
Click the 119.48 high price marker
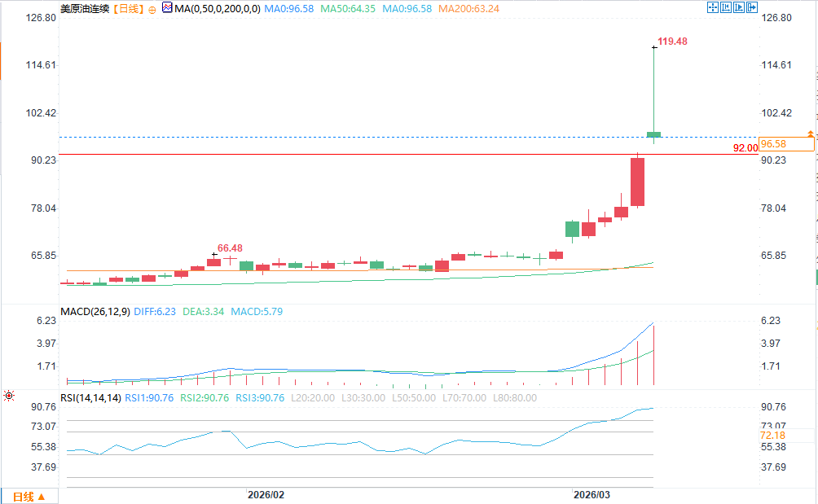(672, 42)
